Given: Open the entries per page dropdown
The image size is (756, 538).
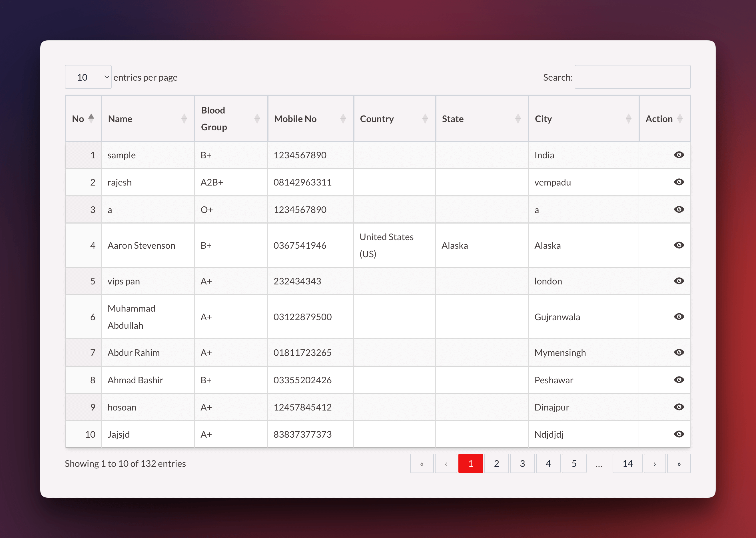Looking at the screenshot, I should (x=88, y=77).
